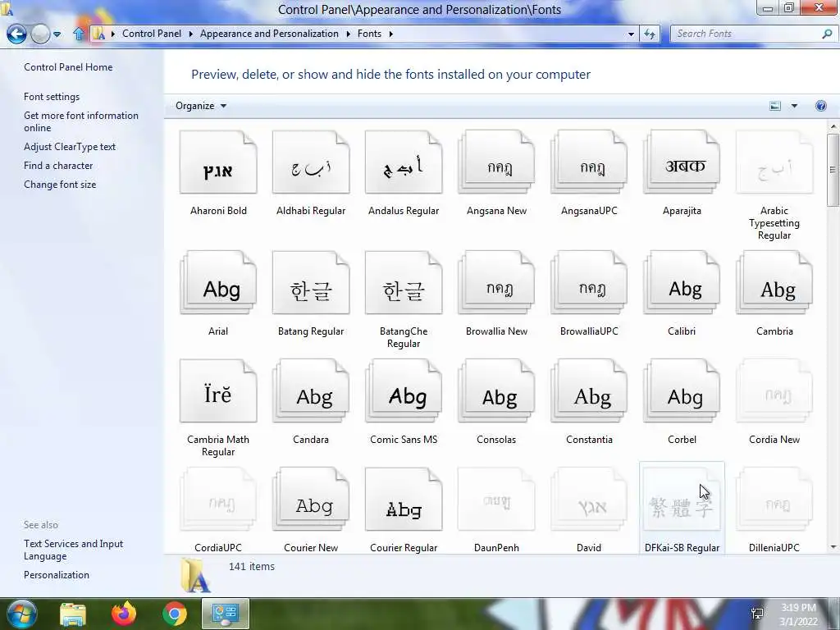The height and width of the screenshot is (630, 840).
Task: Click the Fonts breadcrumb segment
Action: click(x=369, y=33)
